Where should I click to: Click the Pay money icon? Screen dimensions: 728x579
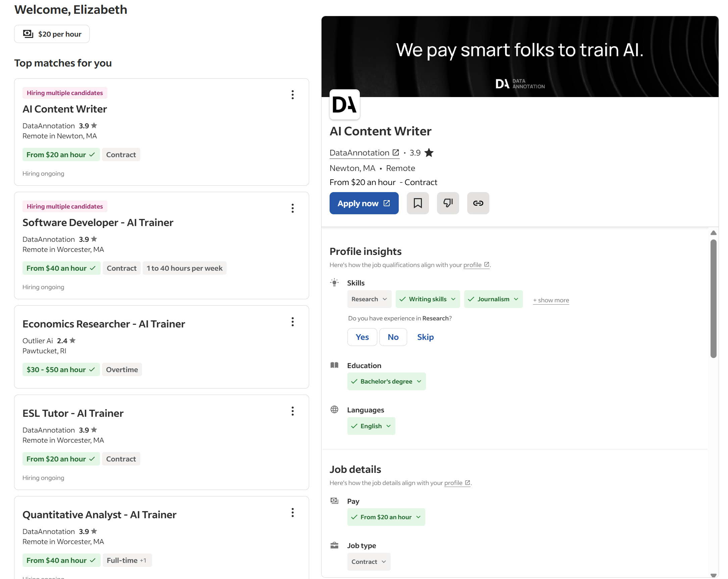(x=334, y=501)
